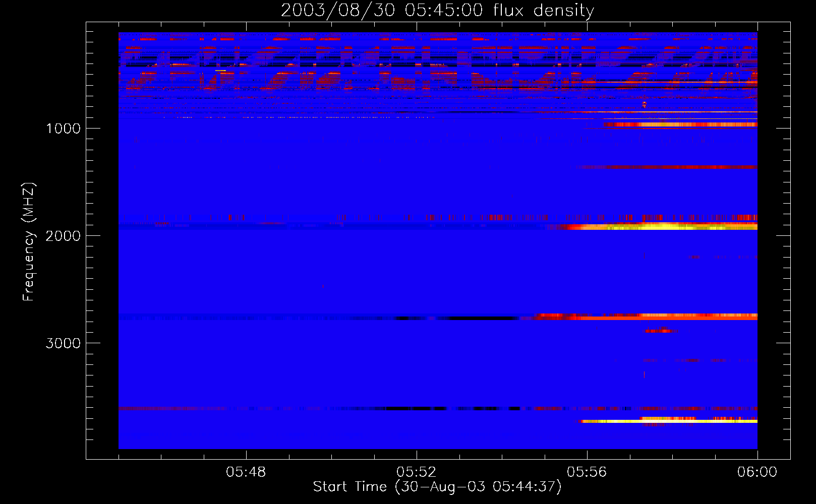
Task: Click the 05:52 time tick label
Action: 416,472
